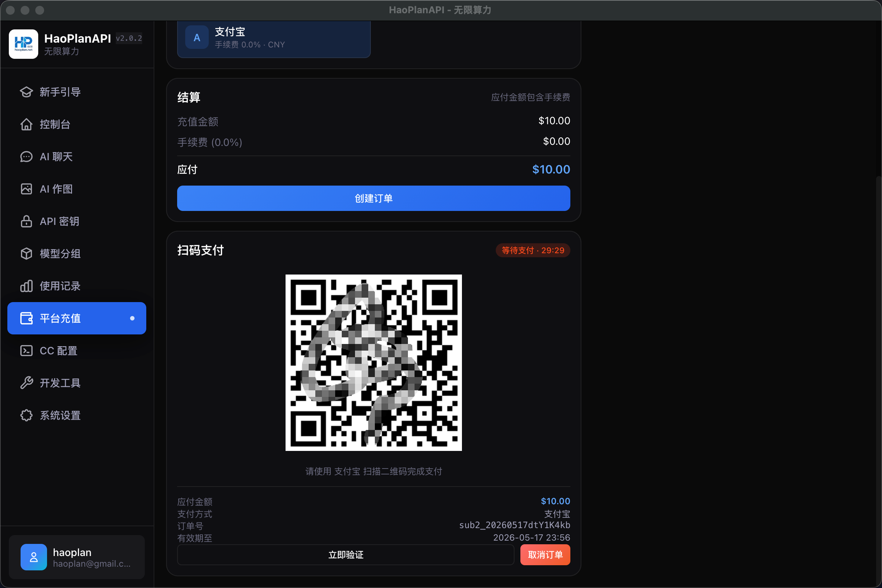882x588 pixels.
Task: Click the 充值金额 value $10.00
Action: click(554, 121)
